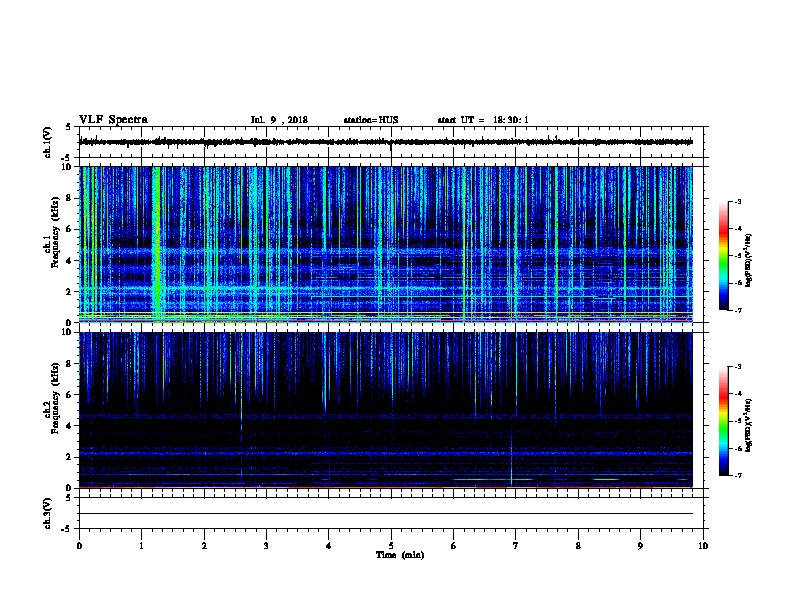Screen dimensions: 792x612
Task: Click the ch.2 spectrogram color scale bar
Action: (724, 421)
